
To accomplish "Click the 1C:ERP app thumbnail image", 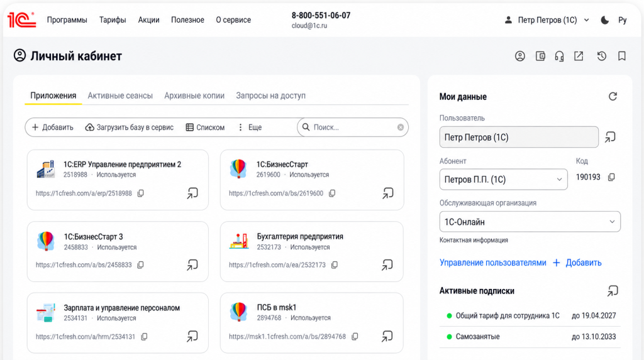I will tap(45, 169).
